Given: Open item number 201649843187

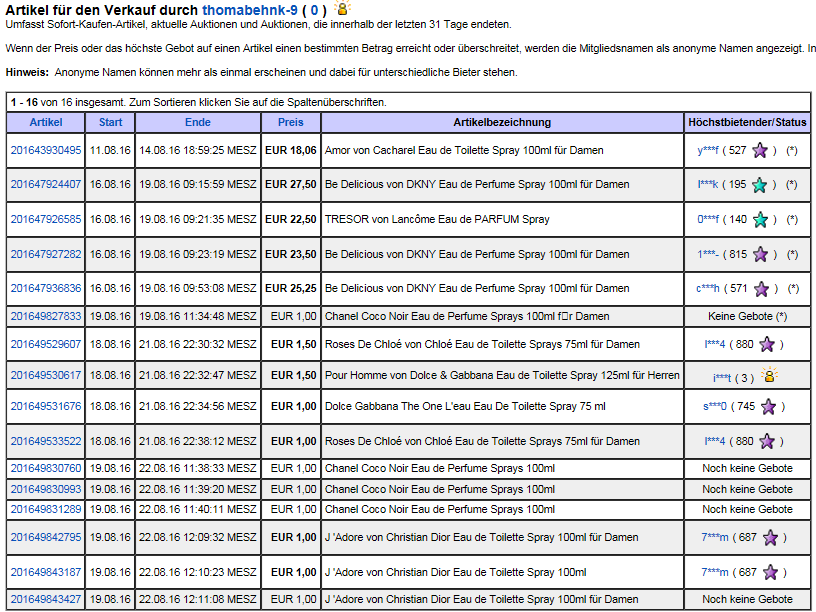Looking at the screenshot, I should click(x=46, y=572).
